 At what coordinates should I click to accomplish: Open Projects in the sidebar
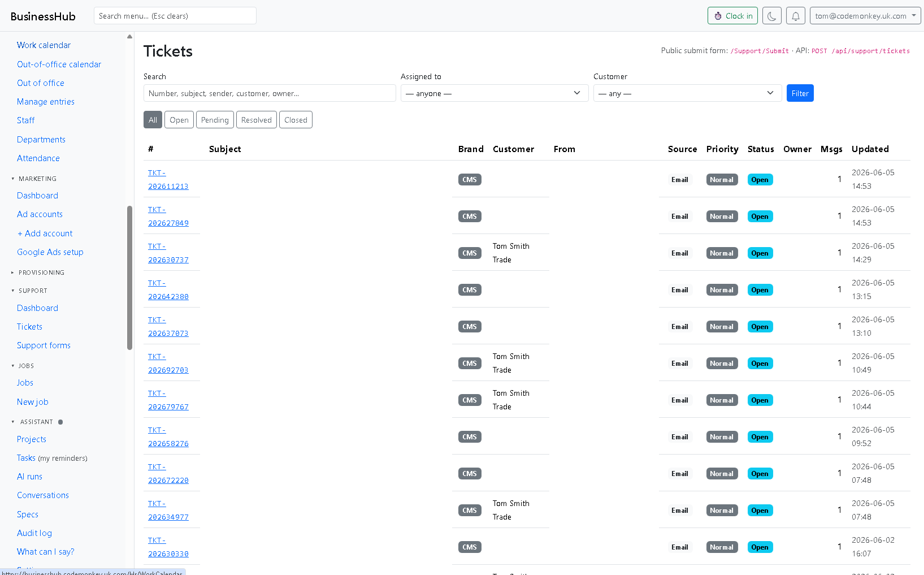click(x=32, y=439)
